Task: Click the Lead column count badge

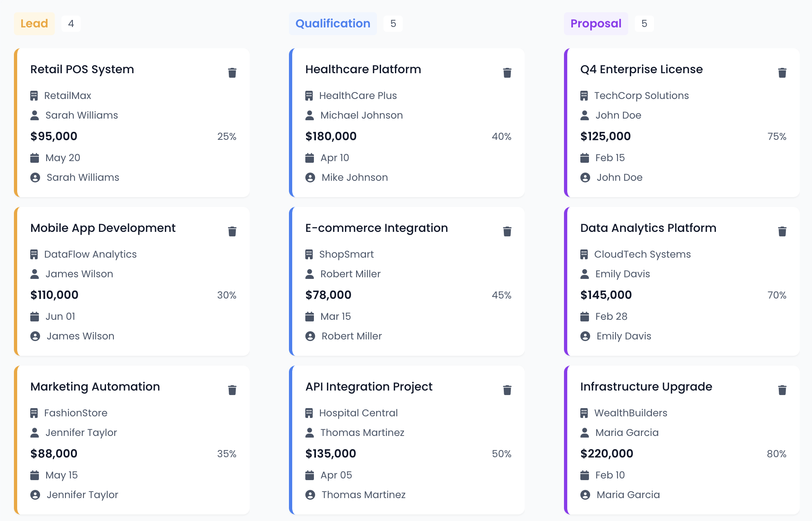Action: click(x=71, y=24)
